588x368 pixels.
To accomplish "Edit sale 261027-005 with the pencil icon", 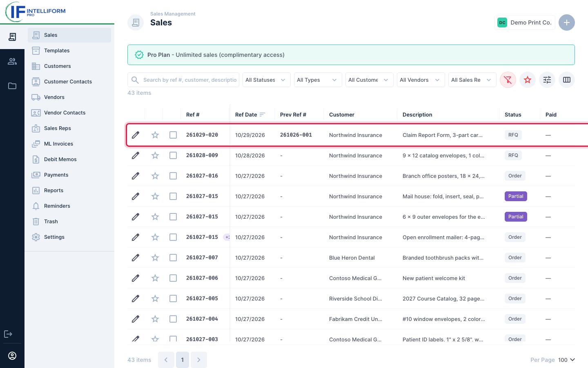I will tap(136, 298).
